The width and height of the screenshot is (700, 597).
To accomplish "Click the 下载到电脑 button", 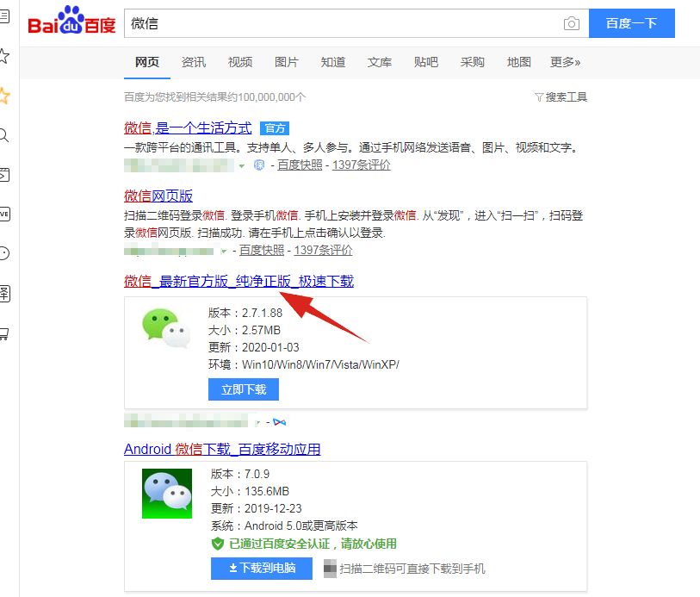I will [x=262, y=568].
